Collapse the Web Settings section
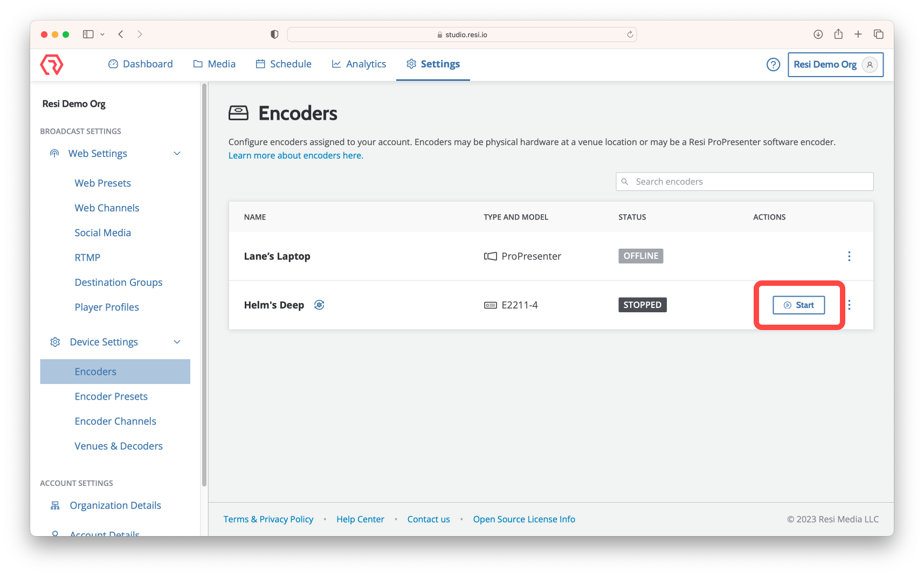 coord(177,153)
